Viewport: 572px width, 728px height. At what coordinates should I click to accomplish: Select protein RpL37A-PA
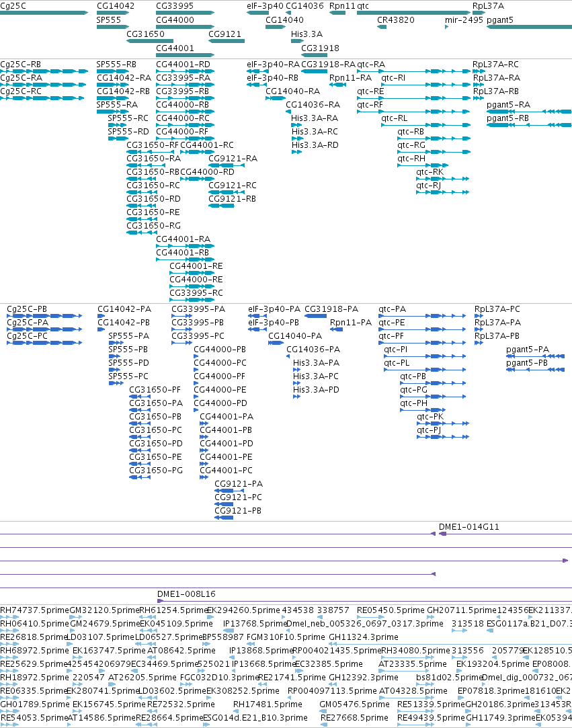click(497, 322)
